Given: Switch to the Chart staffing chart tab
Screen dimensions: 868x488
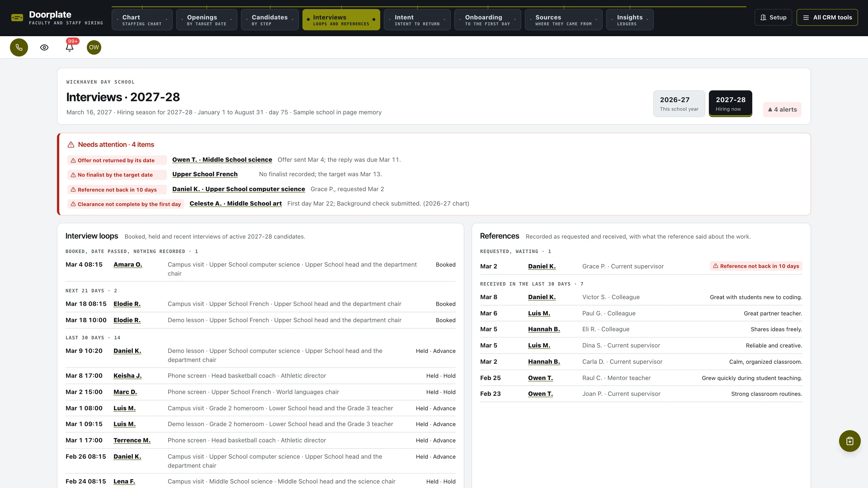Looking at the screenshot, I should 142,20.
